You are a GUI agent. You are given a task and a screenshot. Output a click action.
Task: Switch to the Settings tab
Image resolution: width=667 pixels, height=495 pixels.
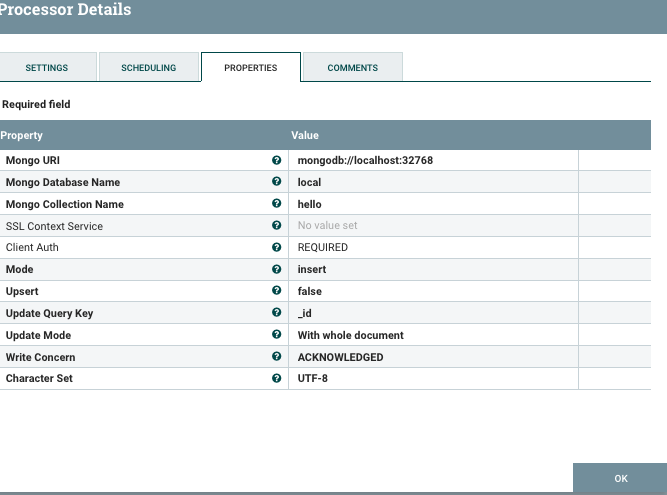click(x=47, y=68)
